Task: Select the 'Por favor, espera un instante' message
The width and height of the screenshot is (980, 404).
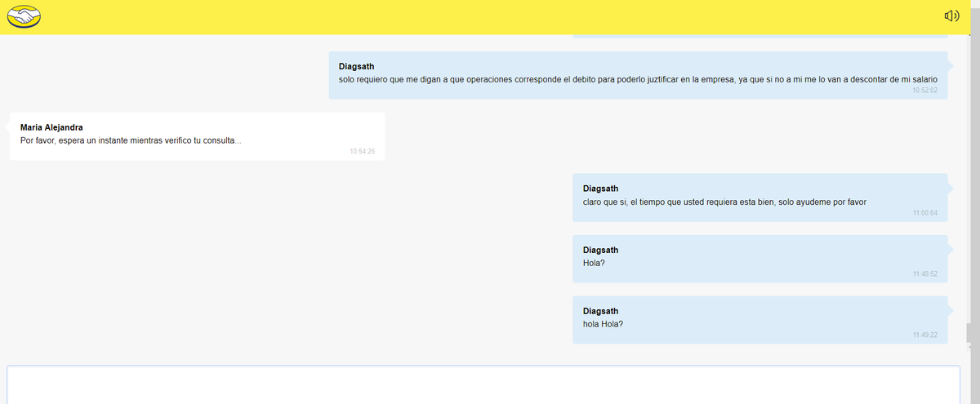Action: [x=131, y=140]
